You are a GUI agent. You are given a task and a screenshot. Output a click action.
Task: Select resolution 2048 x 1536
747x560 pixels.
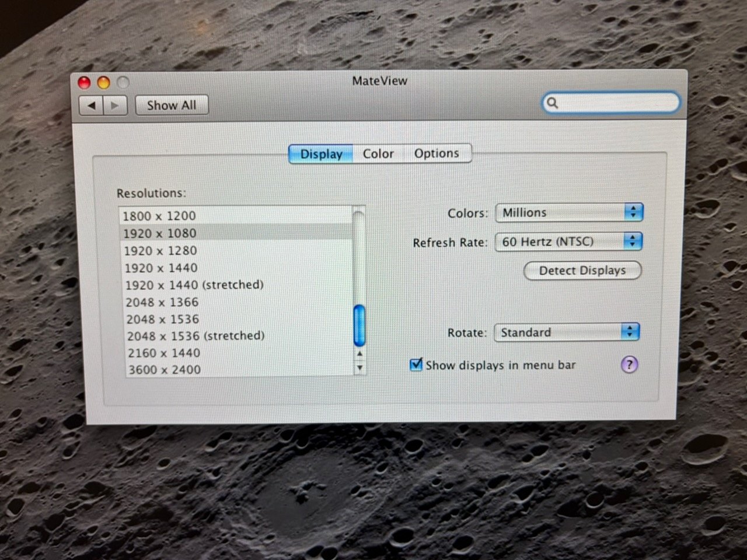click(x=239, y=319)
